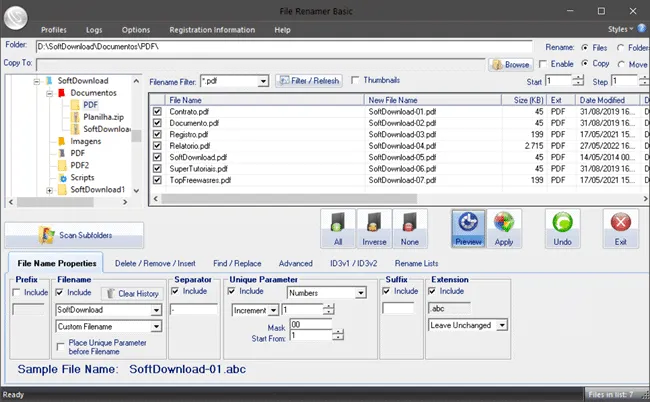Uncheck the Contrato.pdf row checkbox

pos(157,111)
